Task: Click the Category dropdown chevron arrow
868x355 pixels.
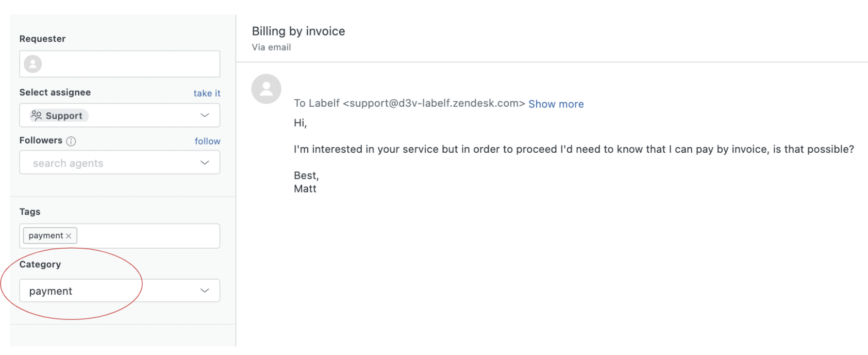Action: (205, 291)
